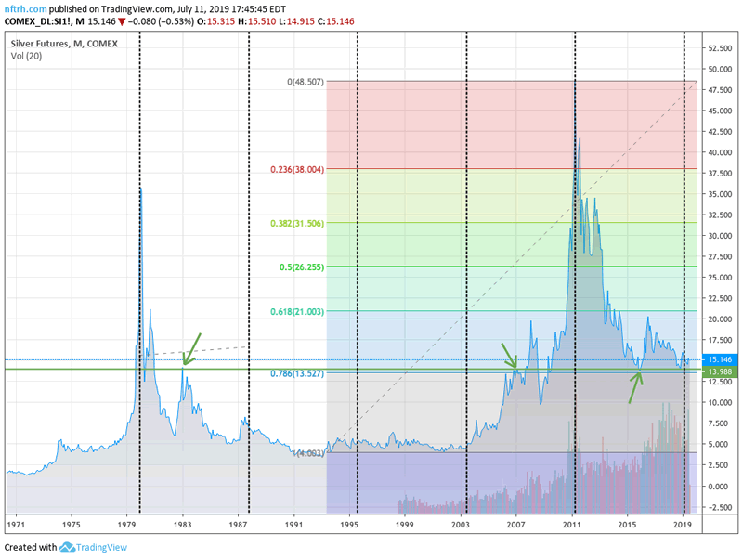Click the C:15.146 close value
Screen dimensions: 743x560
coord(335,21)
